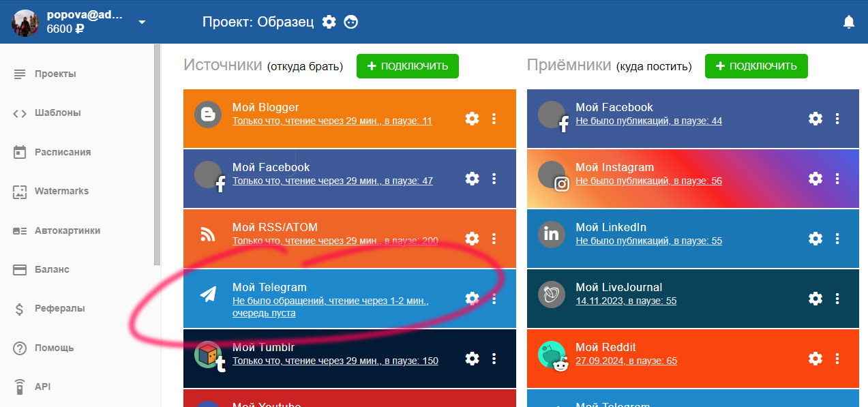Open Instagram status link ending в паузе: 56
The image size is (868, 407).
coord(649,181)
